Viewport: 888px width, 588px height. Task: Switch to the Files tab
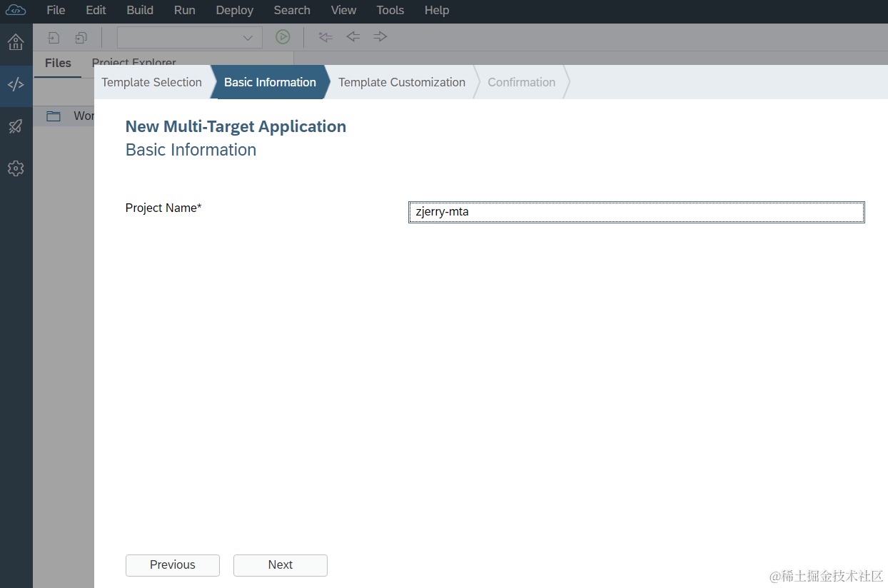[x=58, y=64]
